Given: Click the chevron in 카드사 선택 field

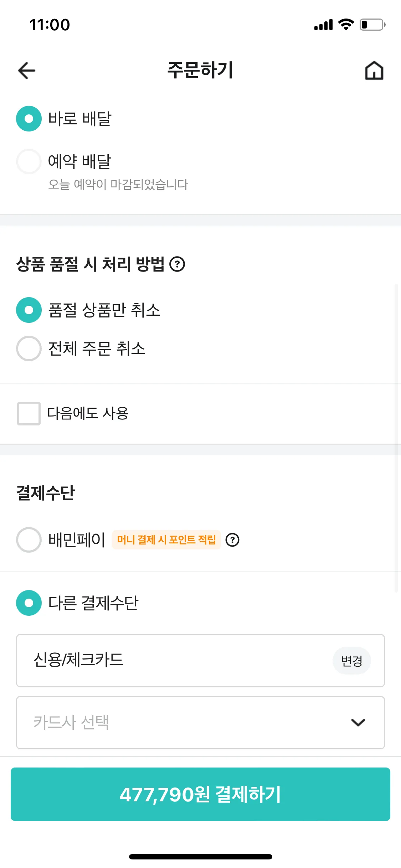Looking at the screenshot, I should (358, 723).
